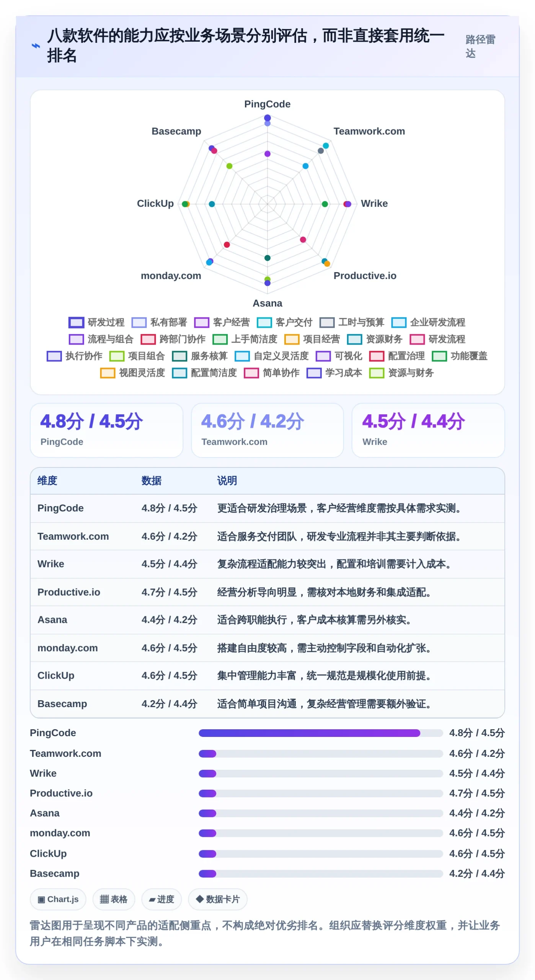Hide the 视图灵活度 dataset in the legend
The width and height of the screenshot is (535, 980).
click(x=133, y=373)
